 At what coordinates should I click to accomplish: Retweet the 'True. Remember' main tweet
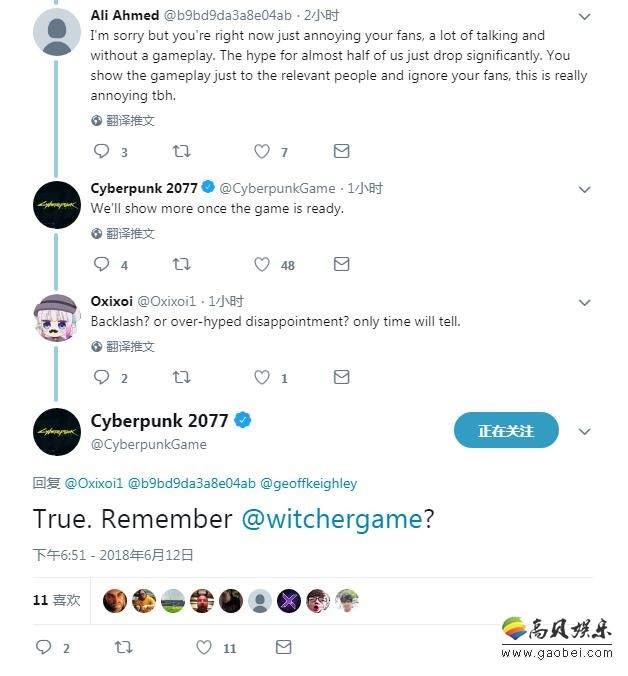pyautogui.click(x=123, y=647)
